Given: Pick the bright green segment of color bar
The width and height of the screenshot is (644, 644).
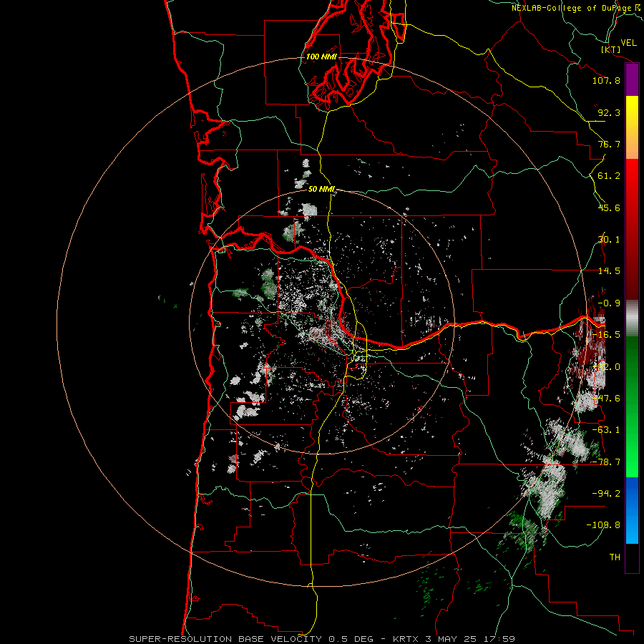Looking at the screenshot, I should [632, 462].
